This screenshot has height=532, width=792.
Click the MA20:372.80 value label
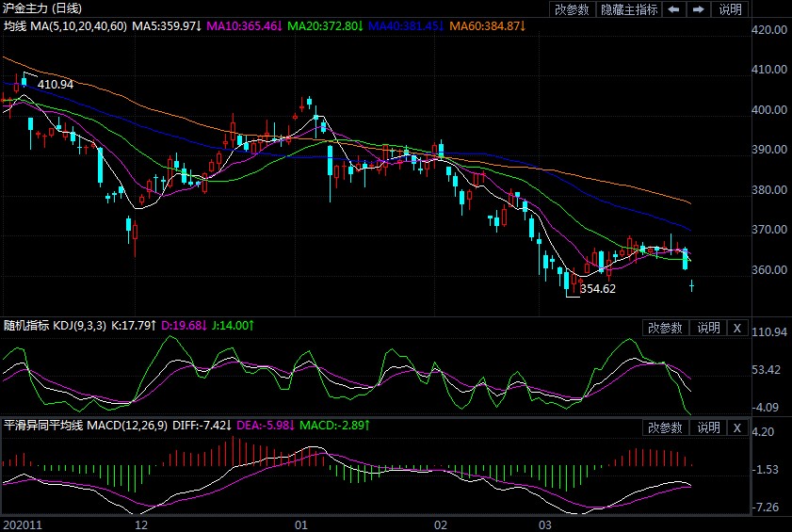(325, 25)
